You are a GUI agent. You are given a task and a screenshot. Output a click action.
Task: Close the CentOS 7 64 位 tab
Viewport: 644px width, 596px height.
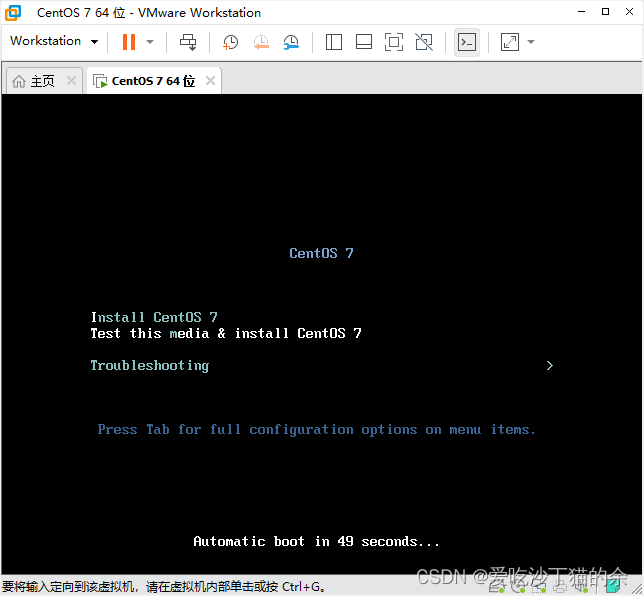210,80
